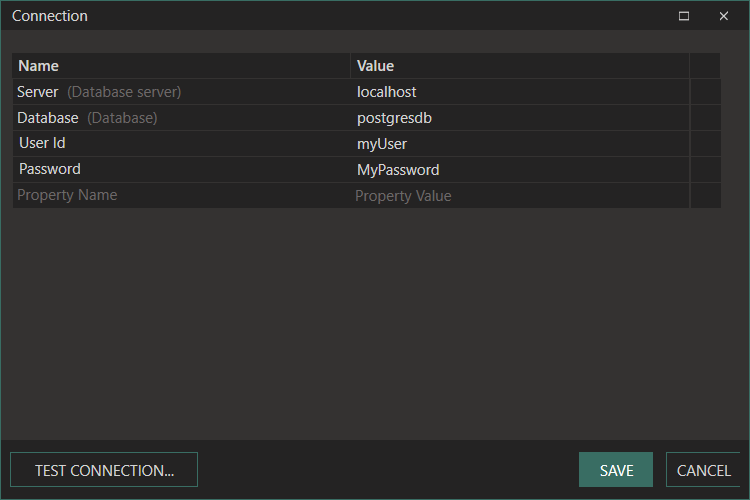Image resolution: width=750 pixels, height=500 pixels.
Task: Save the connection settings
Action: click(616, 469)
